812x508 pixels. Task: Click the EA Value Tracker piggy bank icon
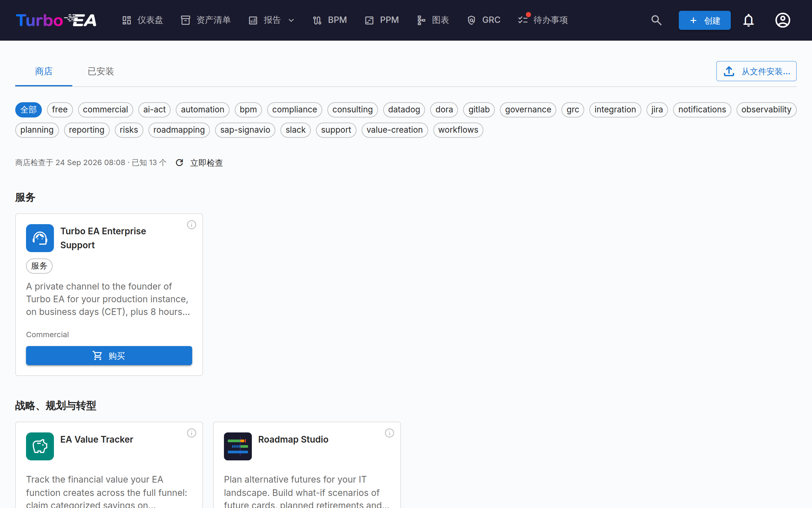[40, 446]
